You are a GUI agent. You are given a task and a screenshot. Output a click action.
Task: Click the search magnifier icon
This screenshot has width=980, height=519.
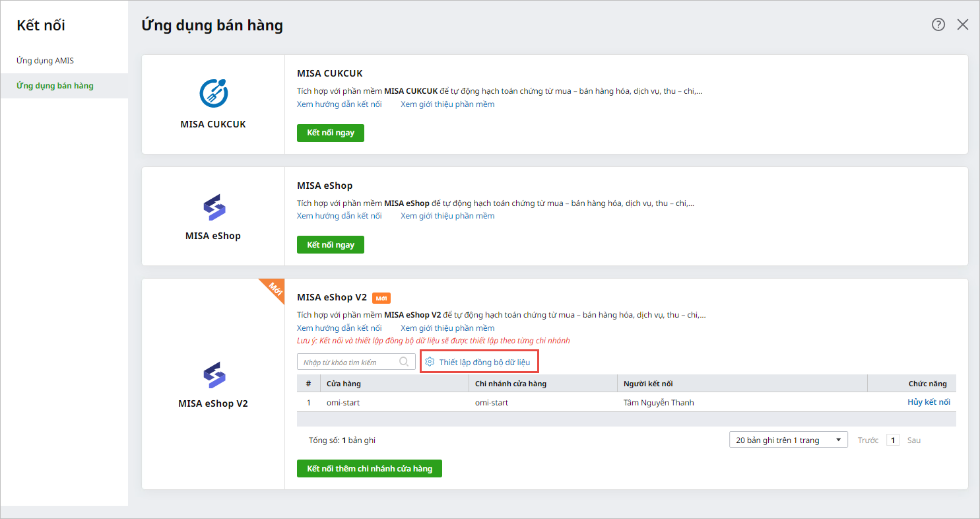405,362
